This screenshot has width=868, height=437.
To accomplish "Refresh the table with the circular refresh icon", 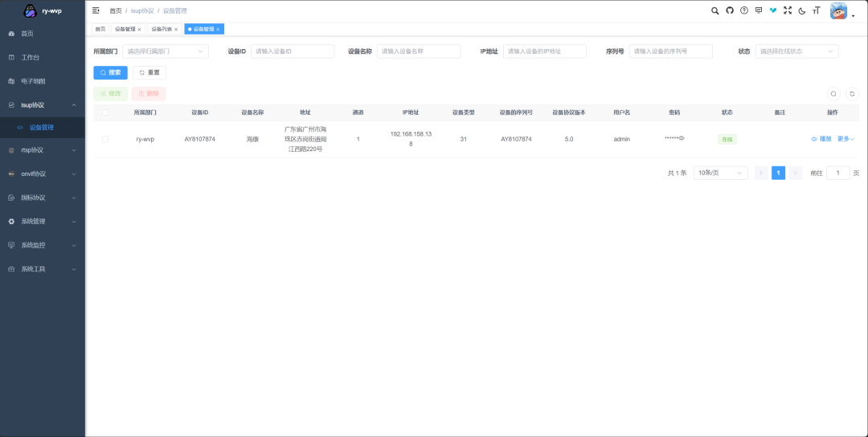I will click(x=853, y=94).
